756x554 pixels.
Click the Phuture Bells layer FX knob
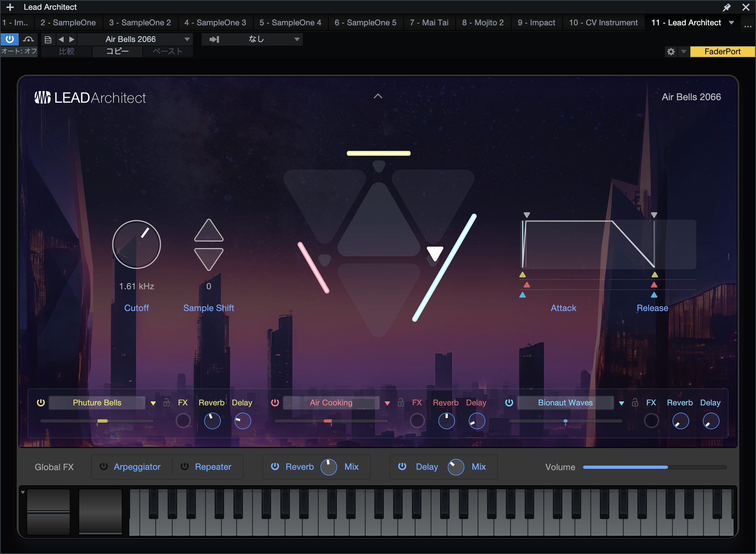click(183, 421)
